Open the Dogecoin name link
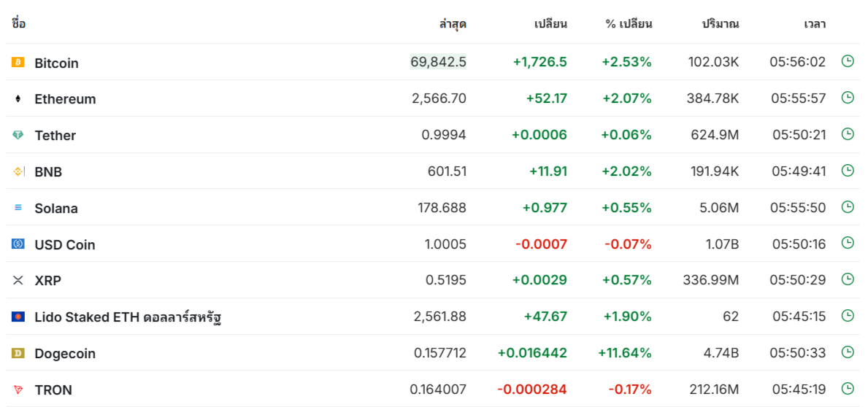868x407 pixels. pos(65,353)
